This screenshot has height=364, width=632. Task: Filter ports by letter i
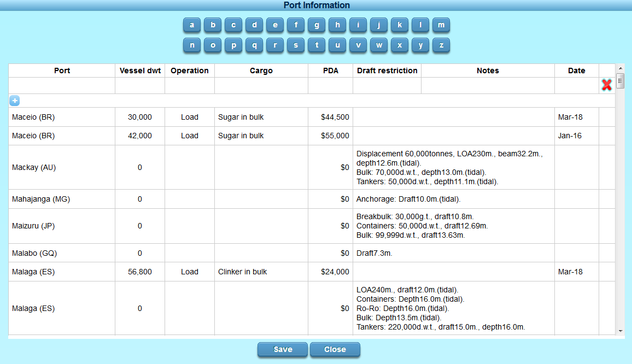(x=358, y=25)
